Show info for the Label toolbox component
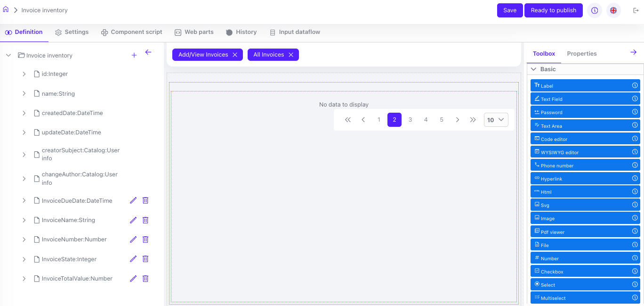644x306 pixels. tap(635, 86)
